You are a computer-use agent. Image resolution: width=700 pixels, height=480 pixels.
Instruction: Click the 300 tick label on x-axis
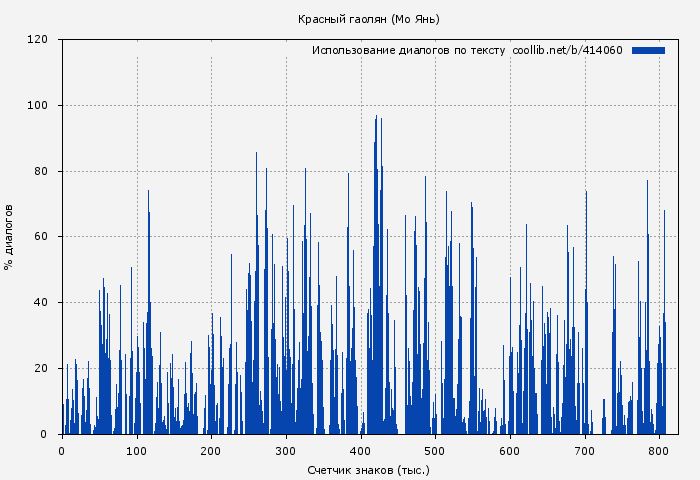point(286,451)
